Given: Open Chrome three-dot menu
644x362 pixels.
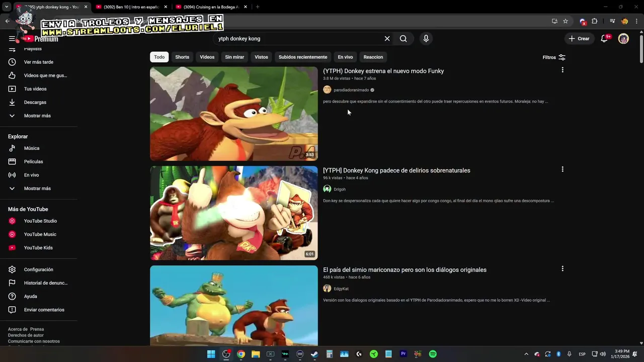Looking at the screenshot, I should pyautogui.click(x=636, y=21).
